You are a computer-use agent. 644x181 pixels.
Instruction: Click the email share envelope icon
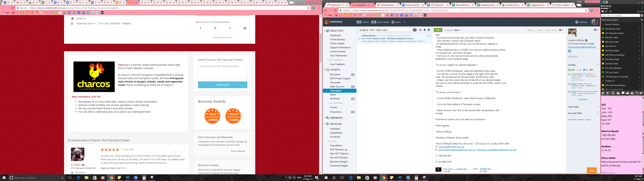[x=245, y=28]
